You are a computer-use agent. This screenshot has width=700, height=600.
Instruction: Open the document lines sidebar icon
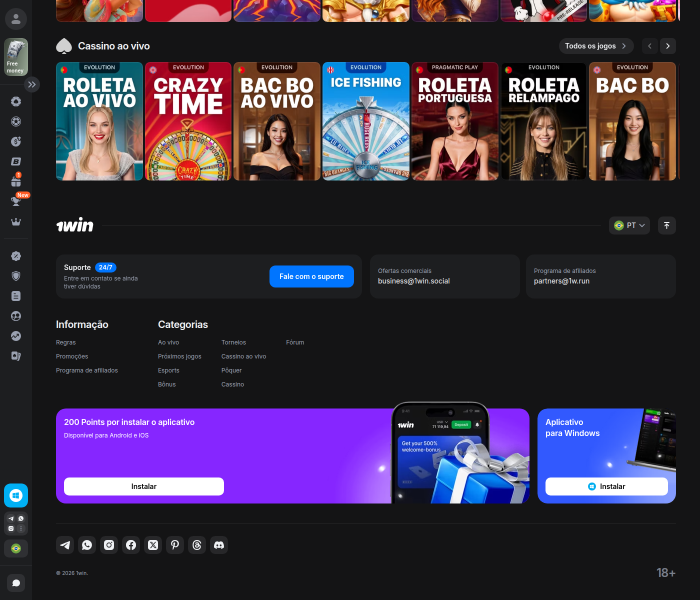pos(16,296)
